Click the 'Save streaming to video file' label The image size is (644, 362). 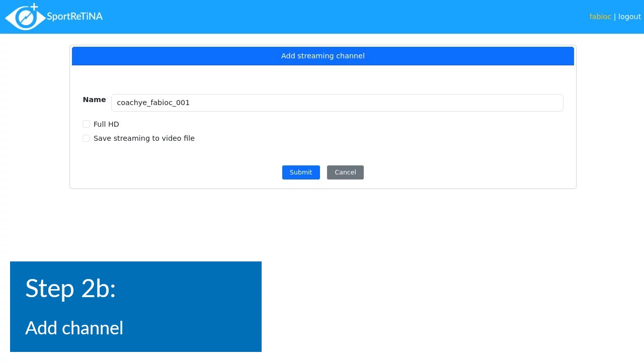(x=144, y=138)
